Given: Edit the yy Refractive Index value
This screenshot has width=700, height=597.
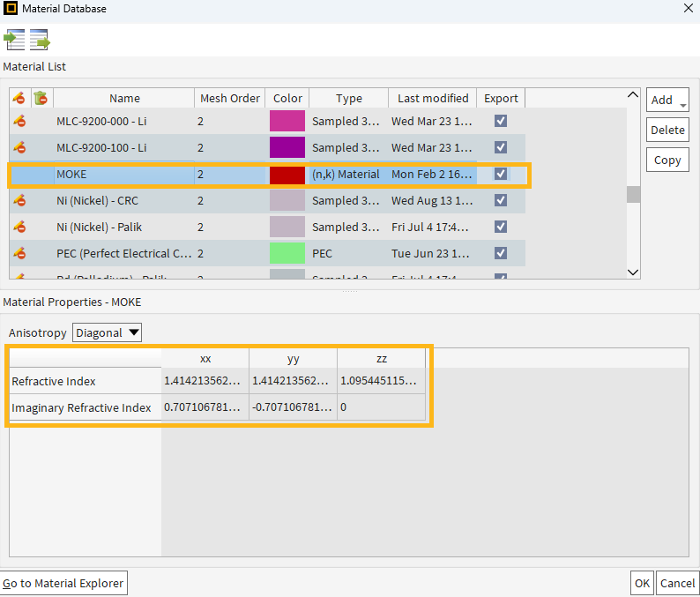Looking at the screenshot, I should tap(293, 381).
